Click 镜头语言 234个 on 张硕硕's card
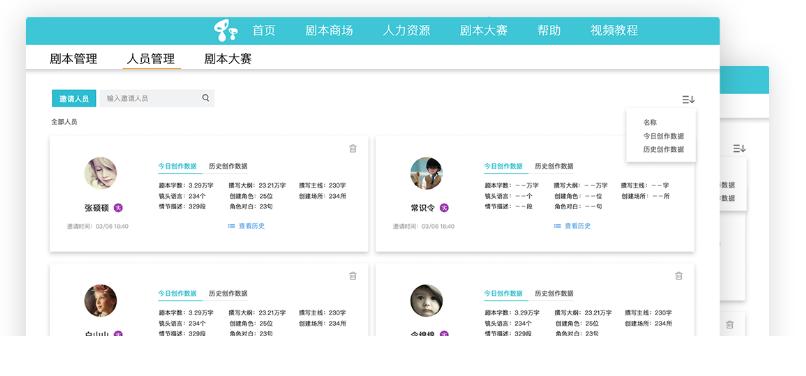 click(182, 196)
